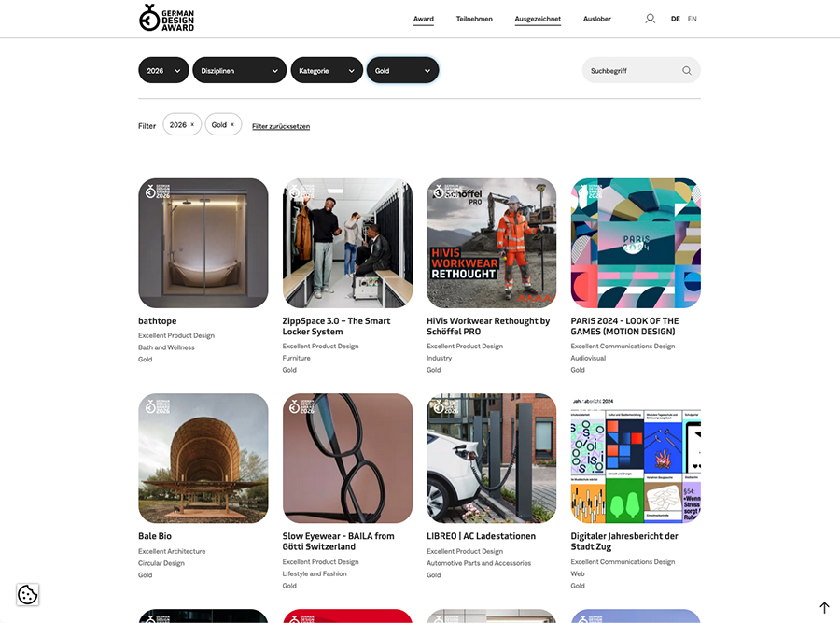Click the search magnifier icon
840x623 pixels.
coord(686,71)
